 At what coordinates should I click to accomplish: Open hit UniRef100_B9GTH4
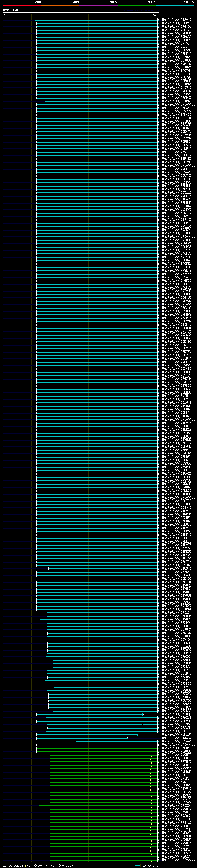(177, 71)
